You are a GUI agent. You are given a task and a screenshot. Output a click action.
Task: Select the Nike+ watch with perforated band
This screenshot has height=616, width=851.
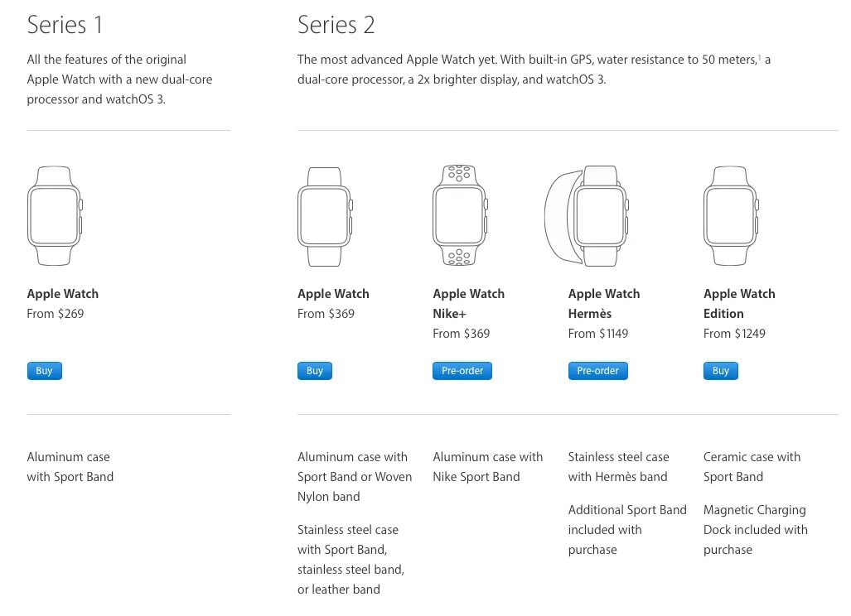tap(460, 216)
